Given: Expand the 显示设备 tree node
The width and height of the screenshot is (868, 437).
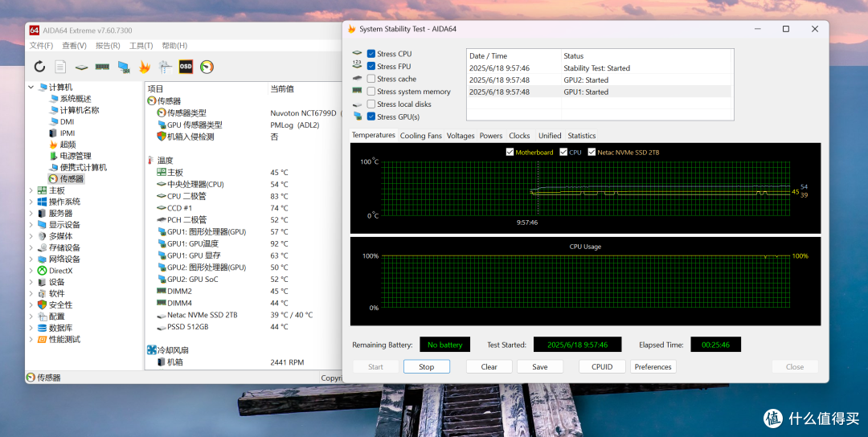Looking at the screenshot, I should [x=31, y=225].
